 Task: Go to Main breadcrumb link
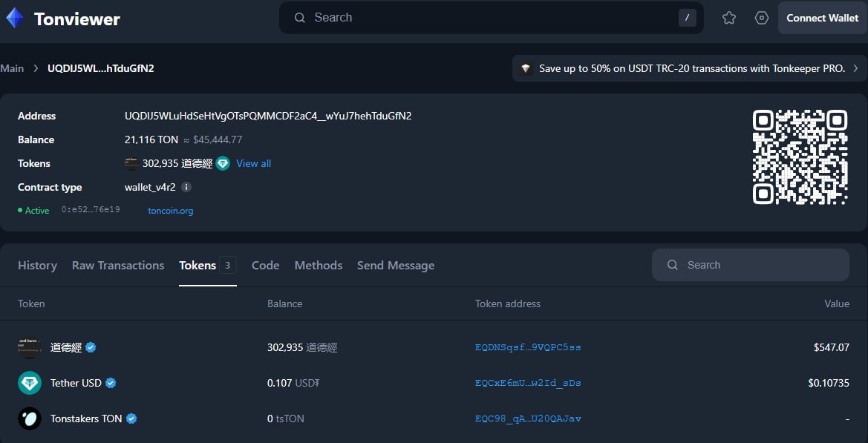(x=12, y=68)
